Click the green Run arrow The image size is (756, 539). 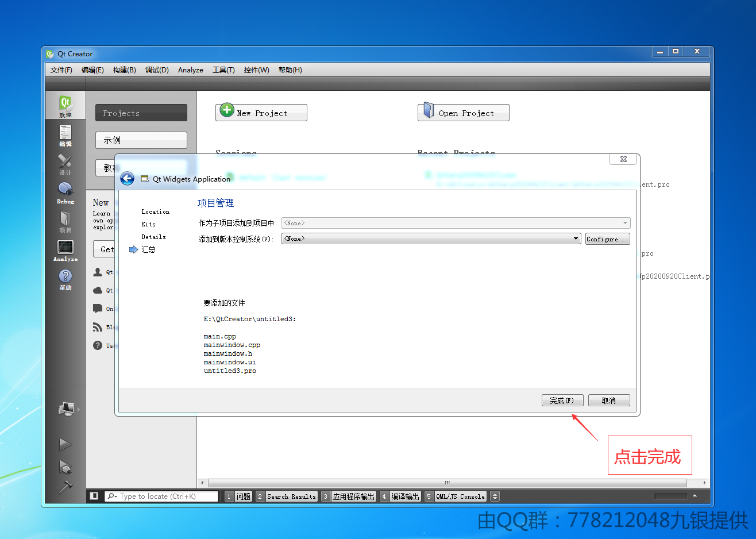pos(65,444)
